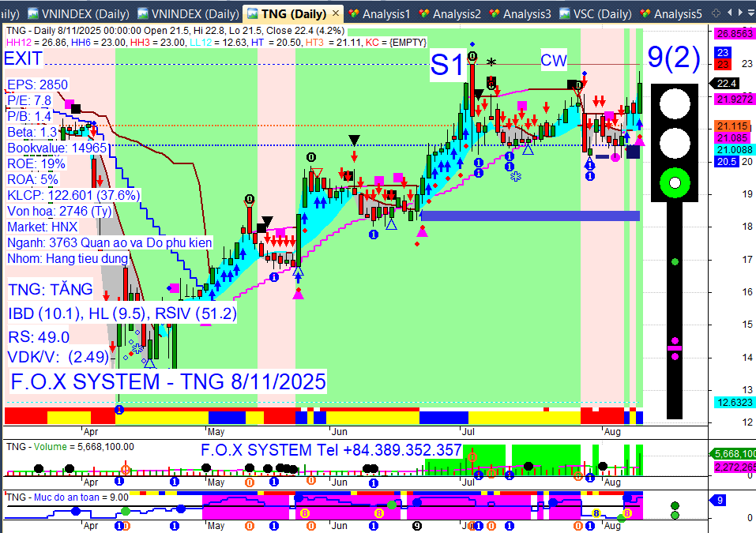Click the orange 21.115 price axis label
The image size is (756, 533).
tap(732, 126)
